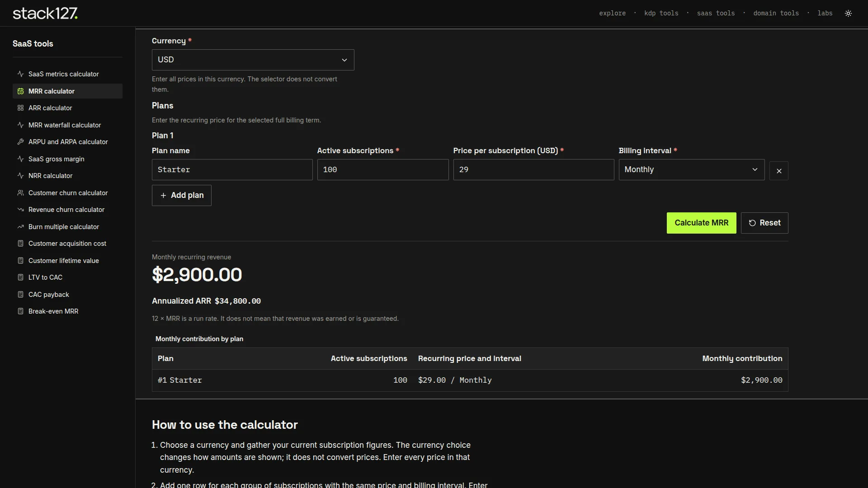Click the Calculate MRR button
Screen dimensions: 868x488
pos(701,223)
